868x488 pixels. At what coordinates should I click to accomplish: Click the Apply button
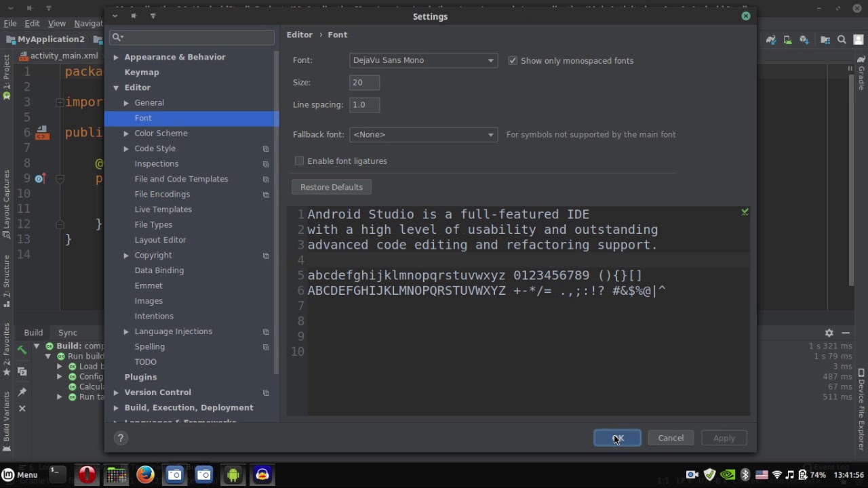pos(724,438)
